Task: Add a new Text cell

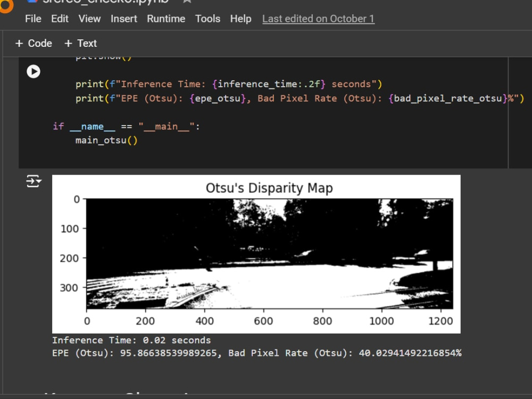Action: pos(81,44)
